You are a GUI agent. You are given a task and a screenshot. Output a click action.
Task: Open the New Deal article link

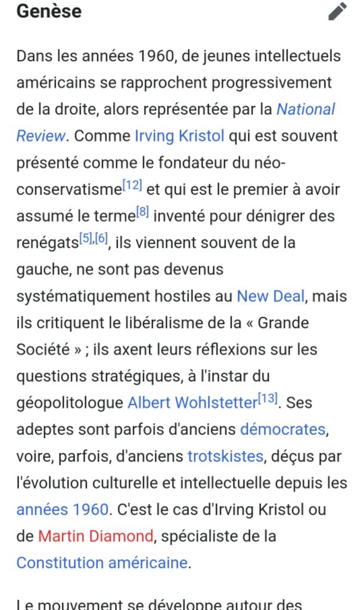click(x=270, y=296)
